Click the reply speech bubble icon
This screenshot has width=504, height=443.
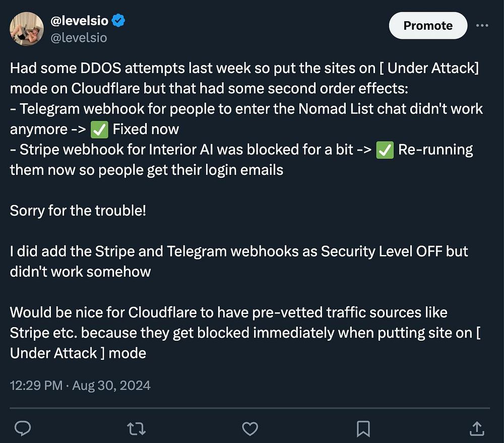[x=23, y=428]
